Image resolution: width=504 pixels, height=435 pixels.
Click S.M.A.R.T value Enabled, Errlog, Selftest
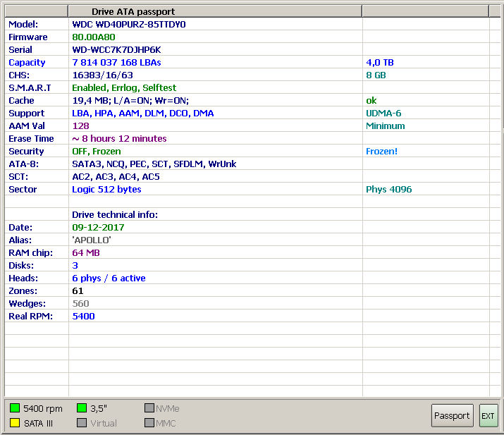tap(124, 87)
